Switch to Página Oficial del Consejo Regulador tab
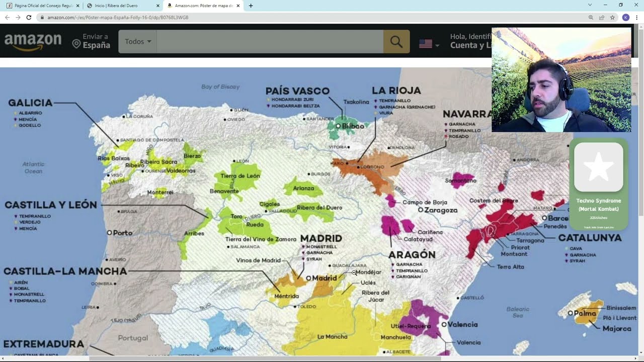The width and height of the screenshot is (644, 362). [x=42, y=6]
